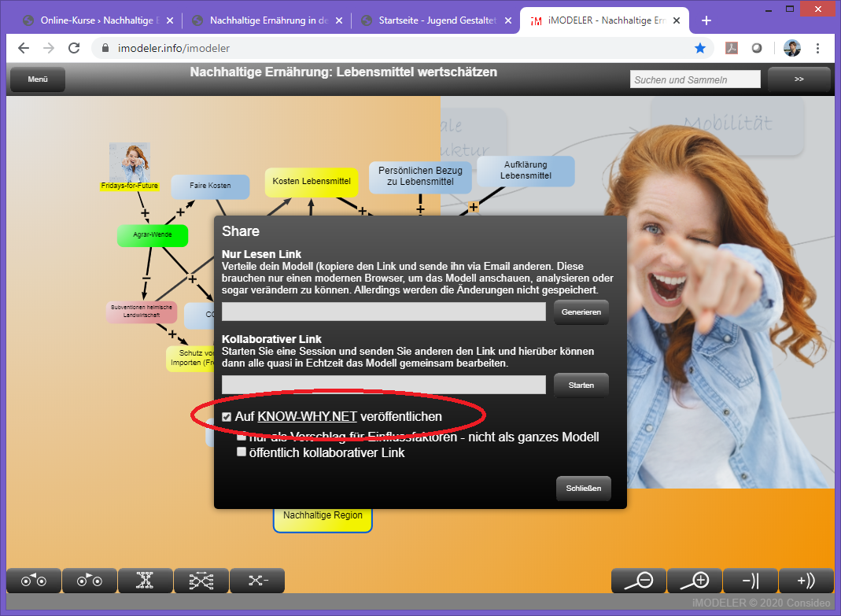Image resolution: width=841 pixels, height=616 pixels.
Task: Click the round extension icon beside the PDF icon
Action: (756, 48)
